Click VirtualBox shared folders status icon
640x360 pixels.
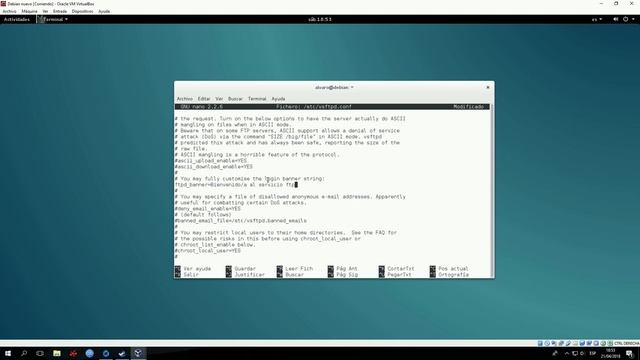[575, 343]
